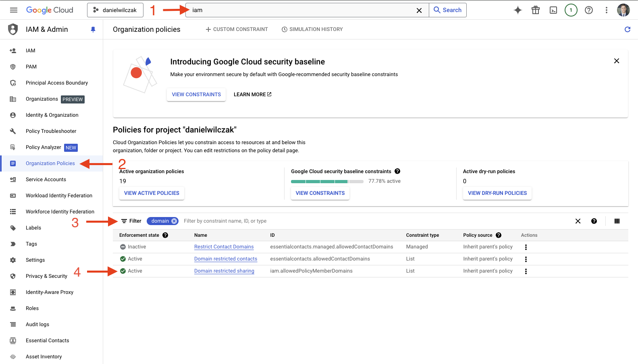Click the Privacy & Security shield icon
The width and height of the screenshot is (638, 364).
(x=13, y=276)
